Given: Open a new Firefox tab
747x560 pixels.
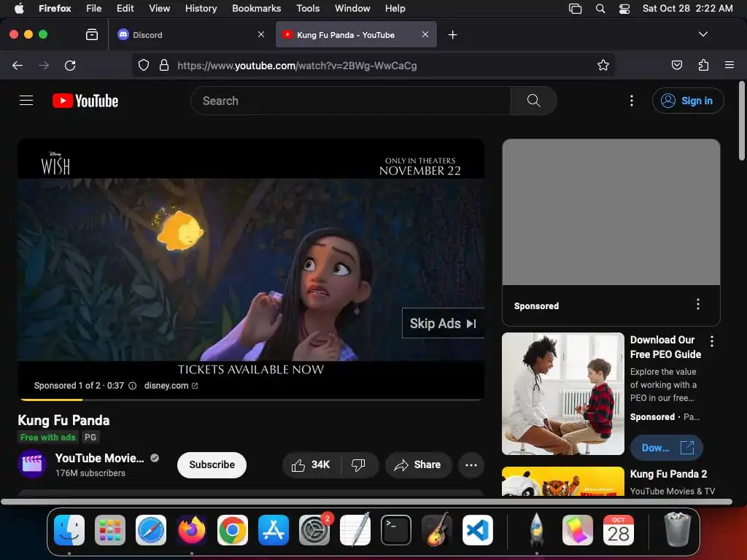Looking at the screenshot, I should pos(452,35).
